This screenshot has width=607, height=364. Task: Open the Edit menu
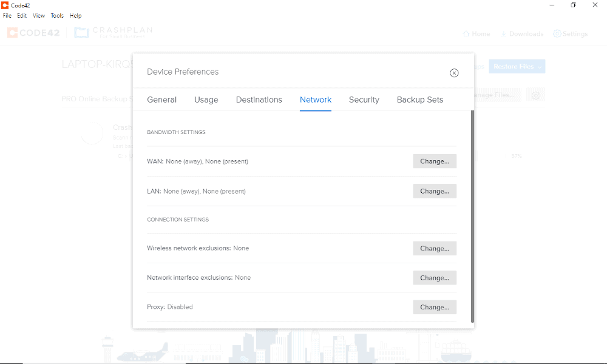tap(22, 16)
